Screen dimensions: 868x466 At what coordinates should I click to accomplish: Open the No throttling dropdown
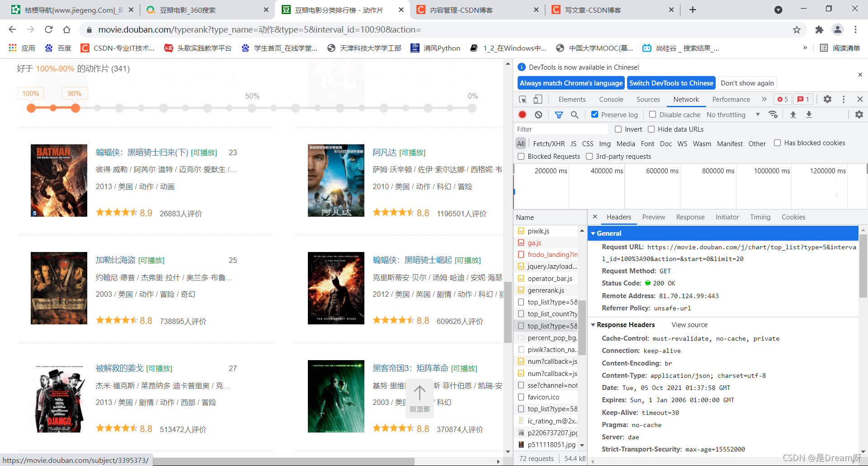click(733, 114)
